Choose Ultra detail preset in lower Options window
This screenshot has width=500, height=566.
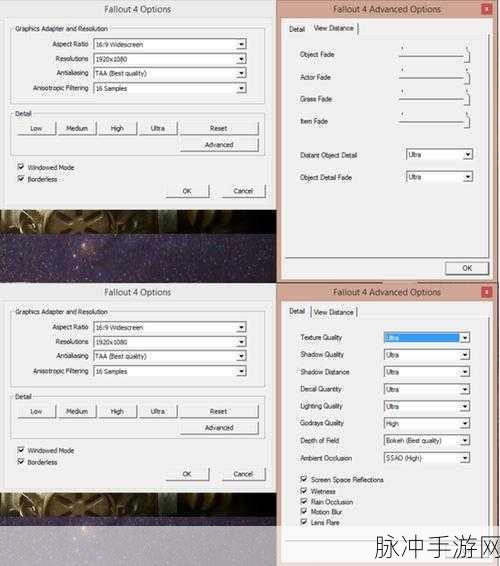(x=158, y=412)
